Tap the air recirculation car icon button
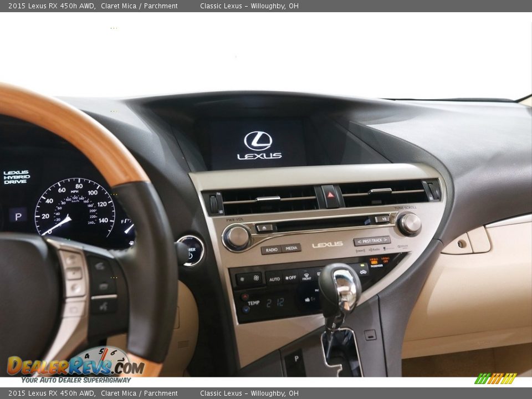The width and height of the screenshot is (532, 399). (x=362, y=272)
